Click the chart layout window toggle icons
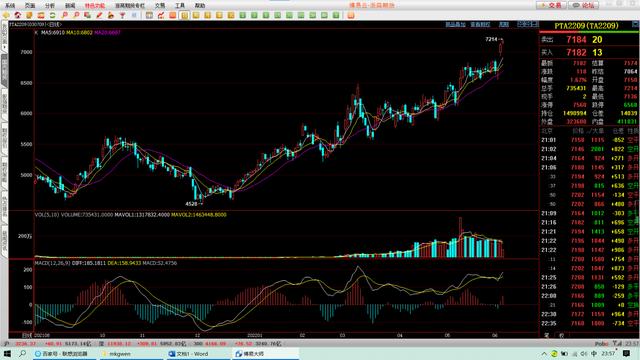 pyautogui.click(x=528, y=24)
